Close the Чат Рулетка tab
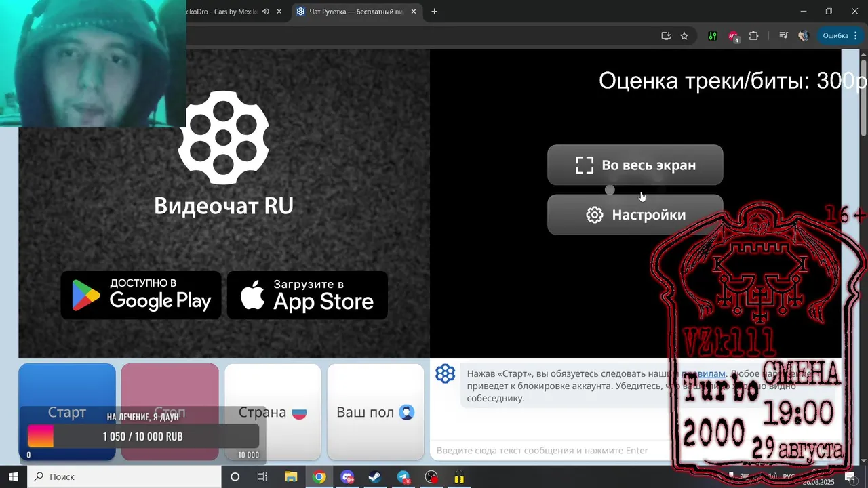This screenshot has width=868, height=488. pos(414,12)
